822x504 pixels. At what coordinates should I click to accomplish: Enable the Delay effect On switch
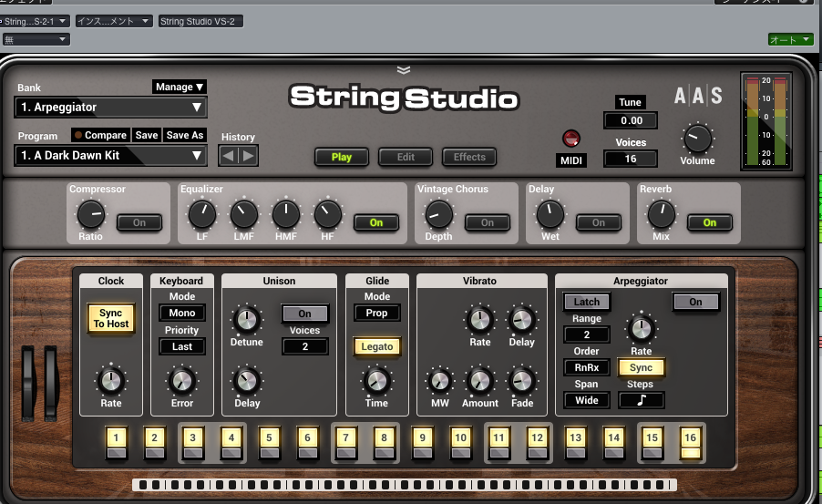pyautogui.click(x=599, y=222)
